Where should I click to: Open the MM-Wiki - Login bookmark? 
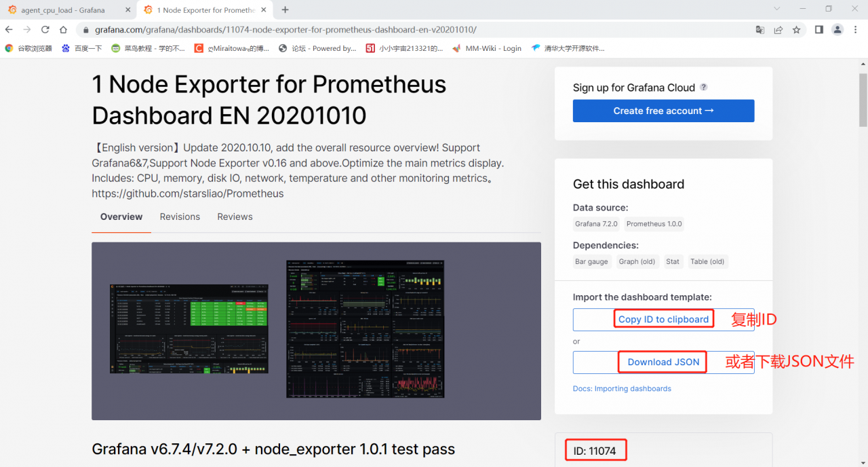pyautogui.click(x=487, y=48)
